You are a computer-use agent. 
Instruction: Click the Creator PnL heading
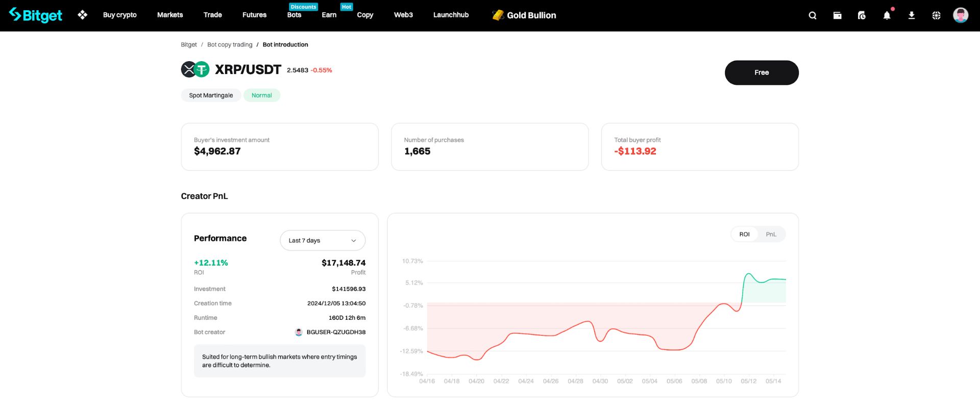[x=204, y=196]
